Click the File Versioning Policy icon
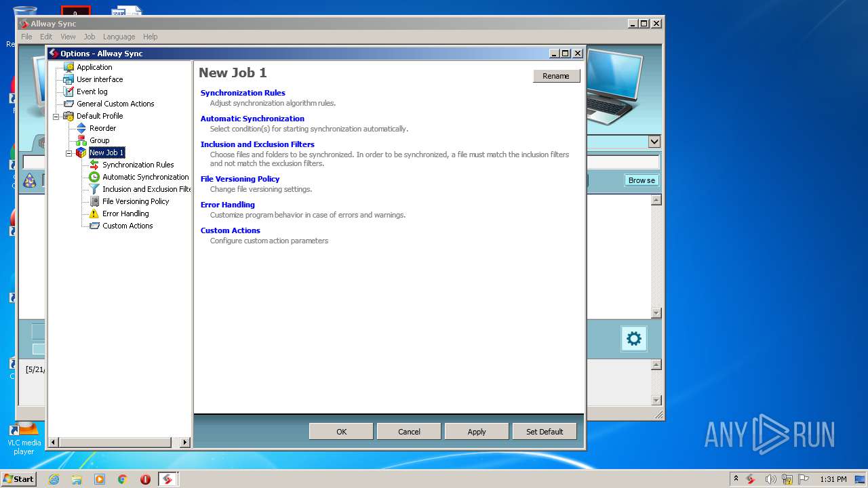The height and width of the screenshot is (488, 868). tap(94, 201)
